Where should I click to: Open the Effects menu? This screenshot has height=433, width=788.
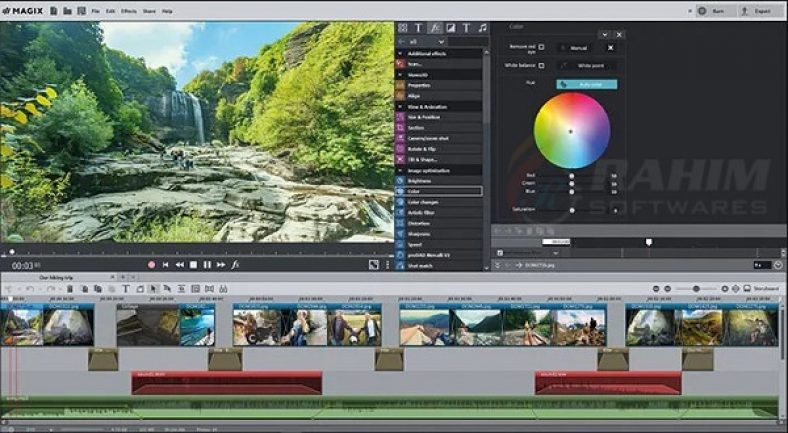pyautogui.click(x=129, y=11)
